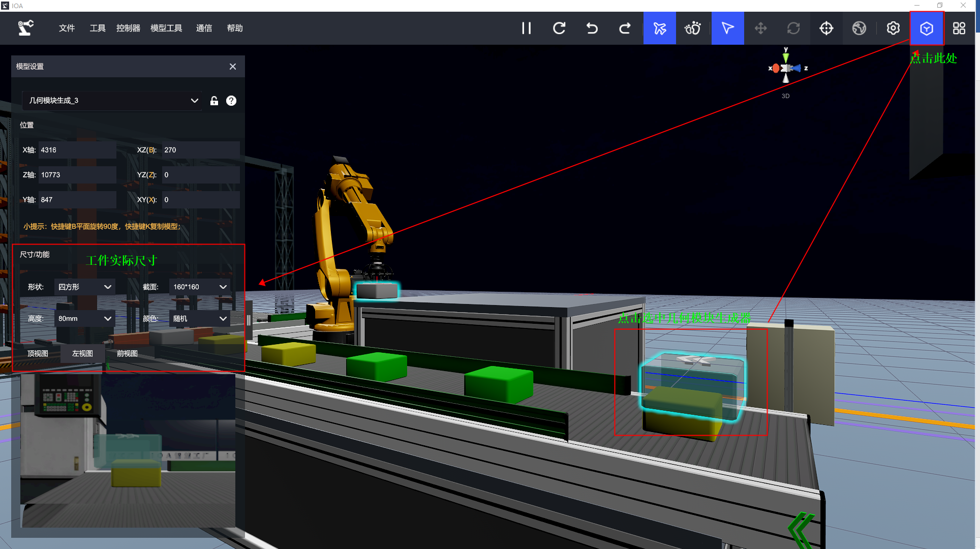Viewport: 980px width, 549px height.
Task: Select the highlighted block under gripper
Action: point(377,291)
